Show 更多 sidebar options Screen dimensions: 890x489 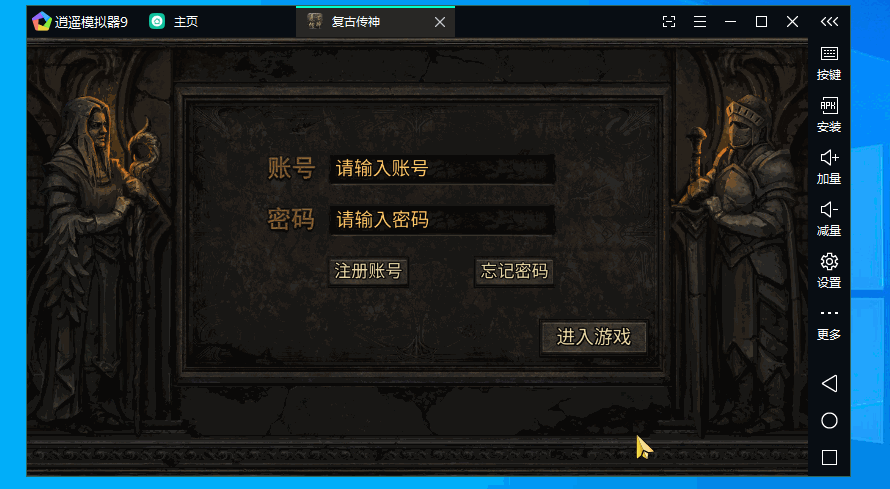click(x=829, y=324)
